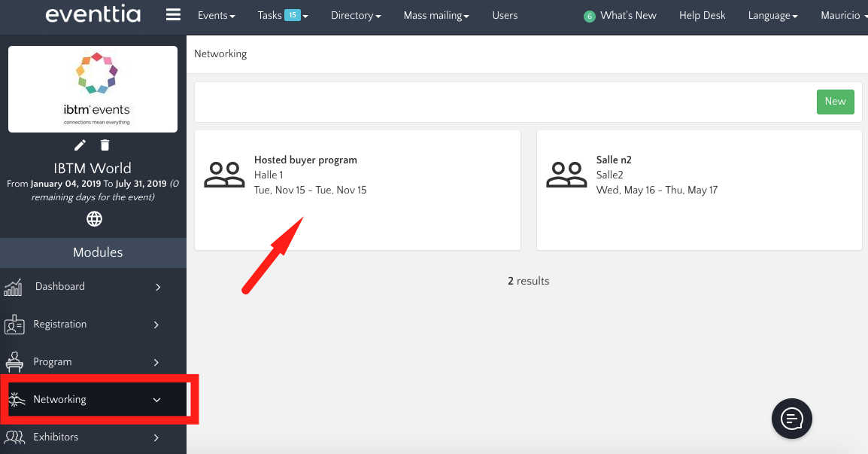This screenshot has width=868, height=454.
Task: Expand the Language dropdown
Action: click(x=772, y=15)
